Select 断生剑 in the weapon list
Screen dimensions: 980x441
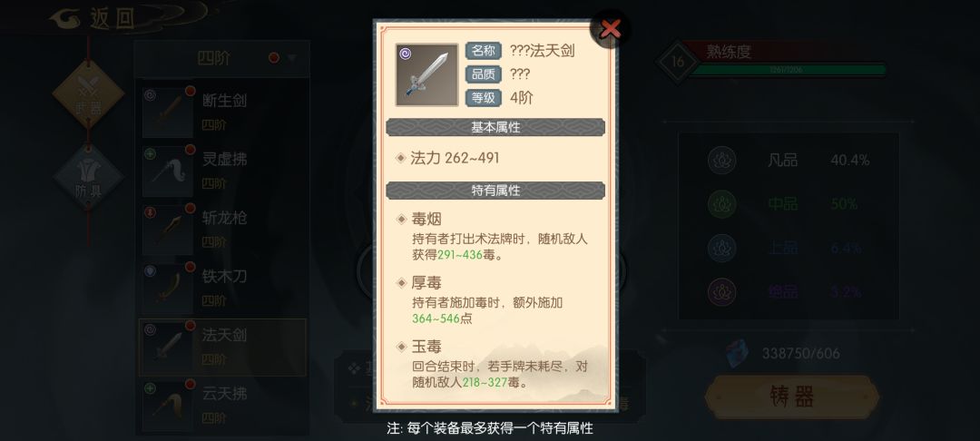click(222, 112)
